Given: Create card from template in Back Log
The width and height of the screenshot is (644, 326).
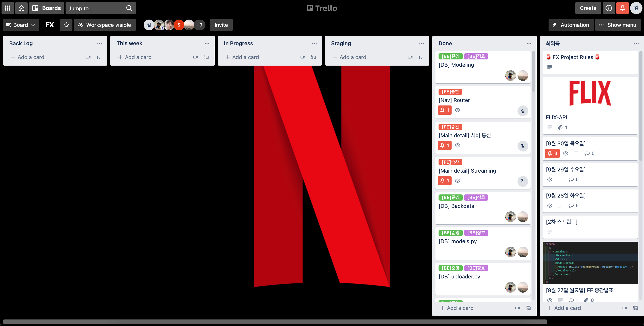Looking at the screenshot, I should pos(99,57).
